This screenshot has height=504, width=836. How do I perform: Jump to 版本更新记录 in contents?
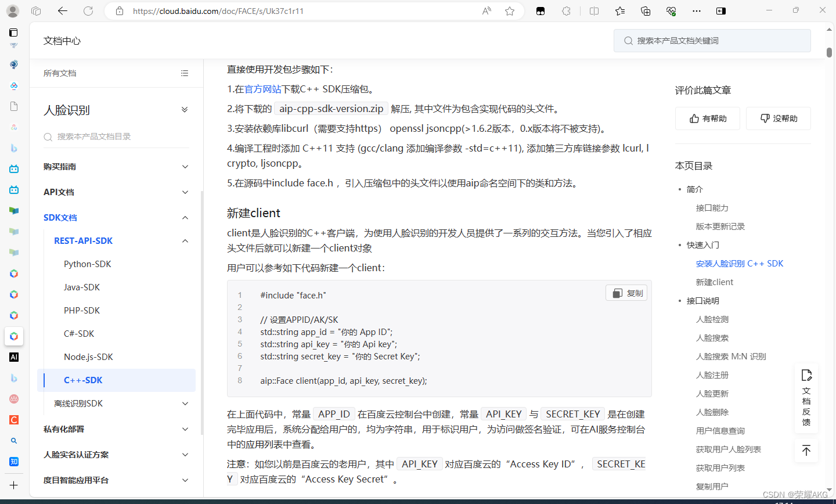tap(720, 226)
